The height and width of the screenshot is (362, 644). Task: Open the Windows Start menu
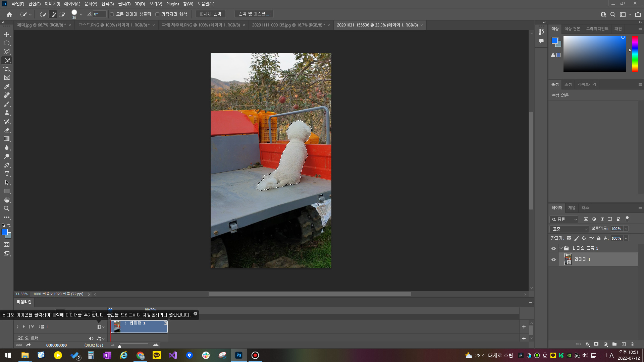(x=8, y=355)
